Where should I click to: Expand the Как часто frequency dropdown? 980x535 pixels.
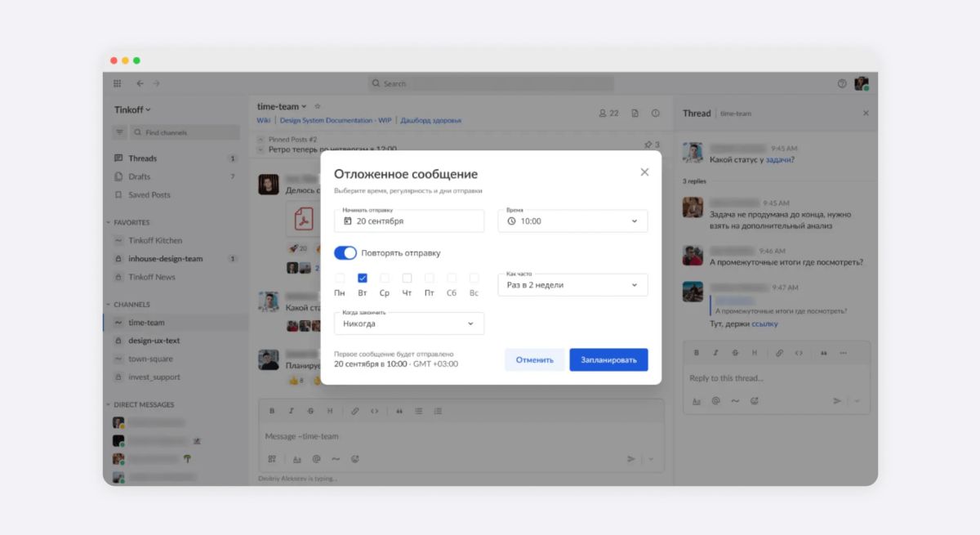pyautogui.click(x=572, y=285)
